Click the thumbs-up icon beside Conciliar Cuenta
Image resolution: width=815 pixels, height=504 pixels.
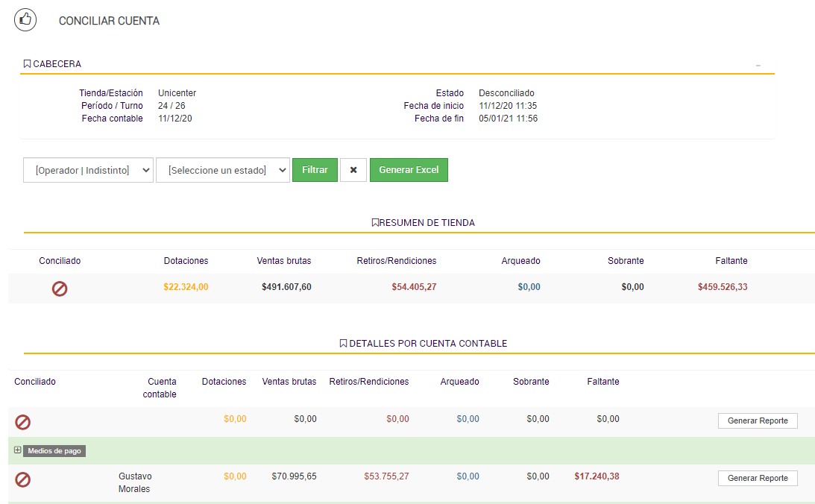pyautogui.click(x=25, y=20)
